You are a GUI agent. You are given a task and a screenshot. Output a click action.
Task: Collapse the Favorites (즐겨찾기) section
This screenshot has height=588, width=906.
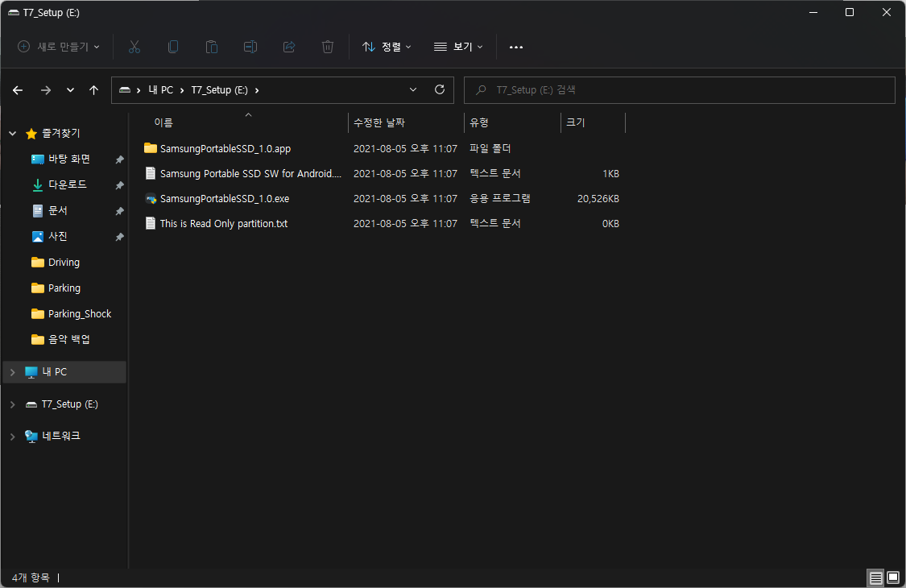13,134
